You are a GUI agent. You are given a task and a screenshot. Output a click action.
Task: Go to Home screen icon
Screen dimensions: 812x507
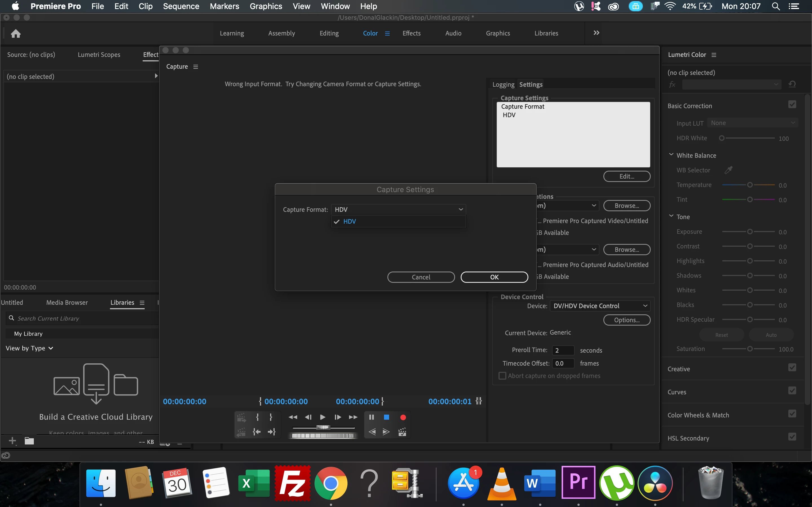(16, 34)
